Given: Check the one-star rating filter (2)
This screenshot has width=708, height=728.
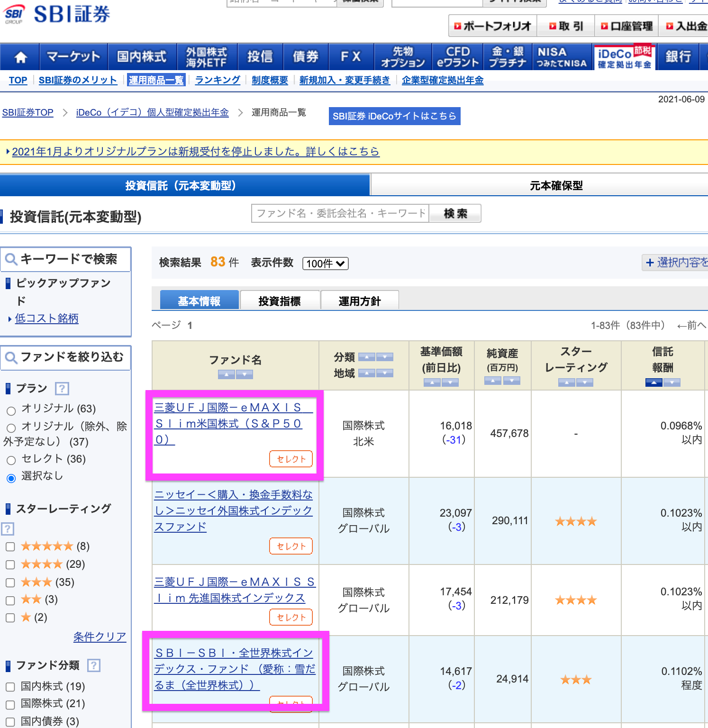Looking at the screenshot, I should click(x=10, y=618).
